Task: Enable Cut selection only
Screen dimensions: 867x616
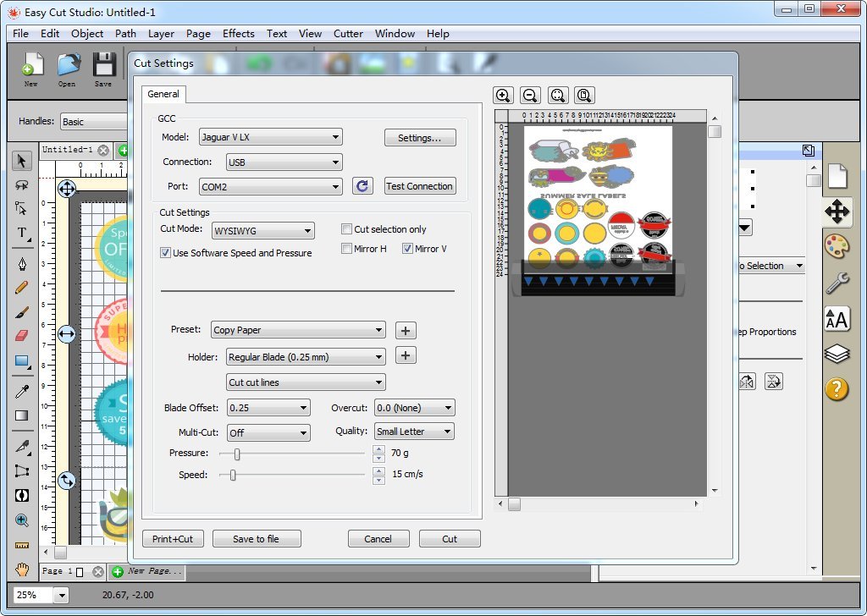Action: click(346, 228)
